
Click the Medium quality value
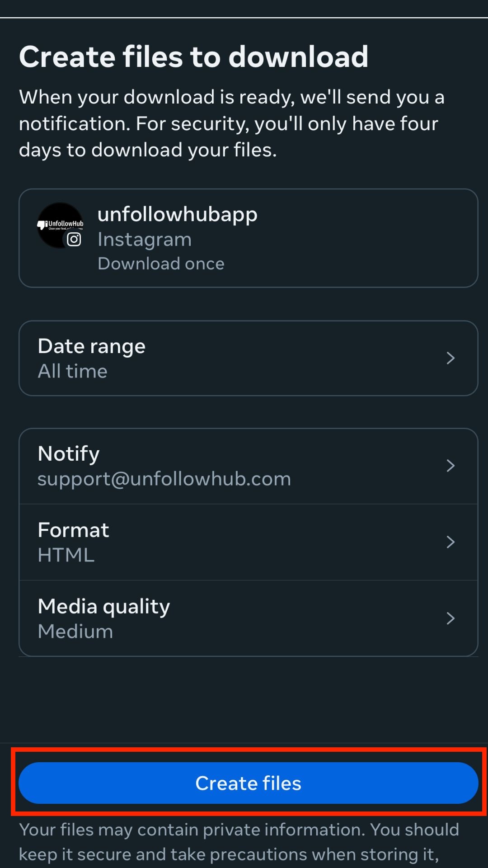click(75, 632)
